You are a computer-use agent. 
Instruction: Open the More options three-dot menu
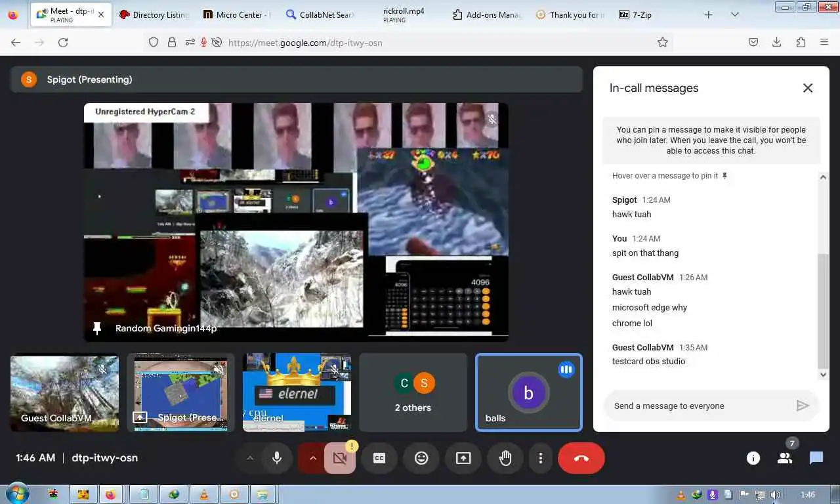pos(541,458)
